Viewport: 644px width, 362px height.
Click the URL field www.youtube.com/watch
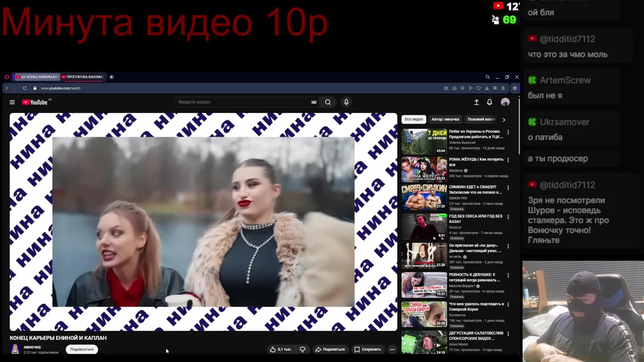60,88
